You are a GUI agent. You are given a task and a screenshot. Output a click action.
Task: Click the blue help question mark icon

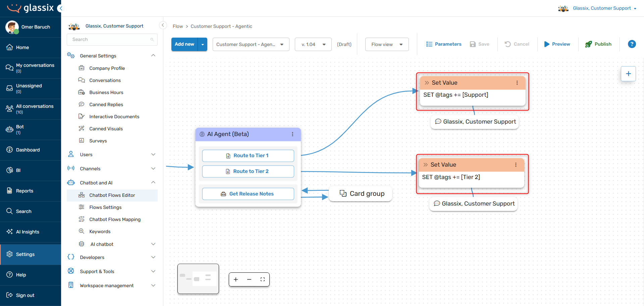[632, 44]
